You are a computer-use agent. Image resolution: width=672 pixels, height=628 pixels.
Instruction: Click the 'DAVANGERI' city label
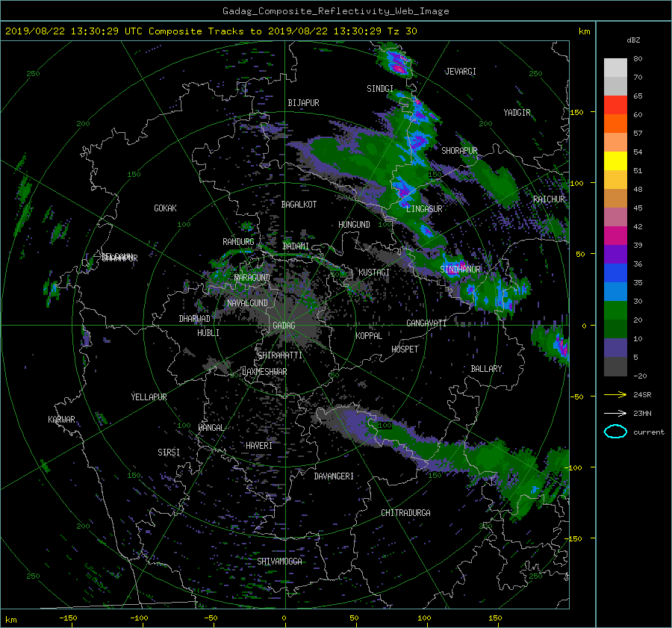334,476
